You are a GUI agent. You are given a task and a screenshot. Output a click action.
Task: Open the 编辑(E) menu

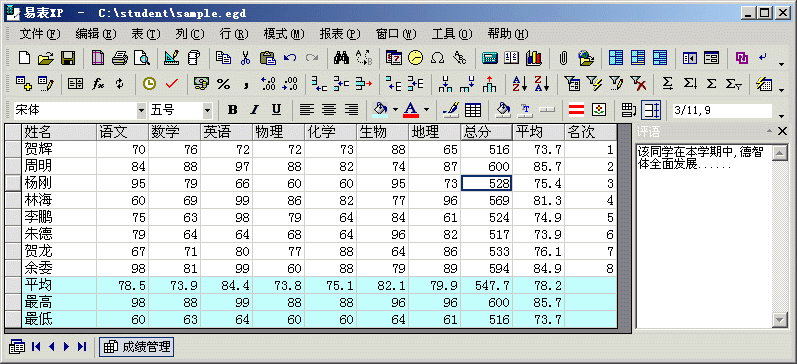[96, 34]
